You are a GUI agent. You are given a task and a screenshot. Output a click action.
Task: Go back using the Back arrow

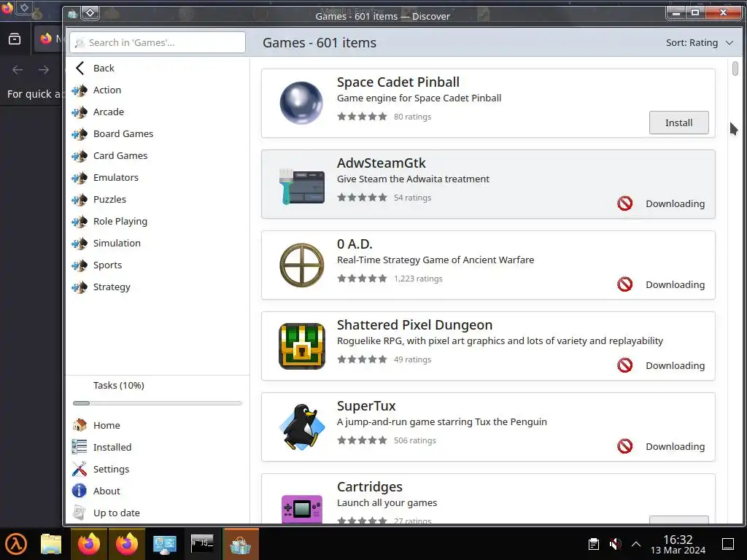coord(80,68)
